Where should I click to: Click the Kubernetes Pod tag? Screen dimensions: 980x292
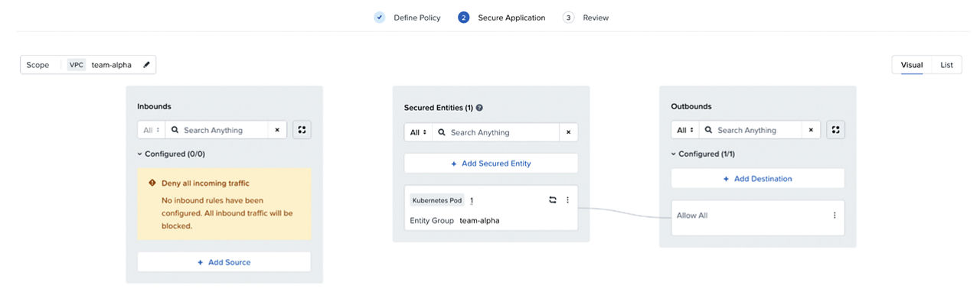click(437, 200)
